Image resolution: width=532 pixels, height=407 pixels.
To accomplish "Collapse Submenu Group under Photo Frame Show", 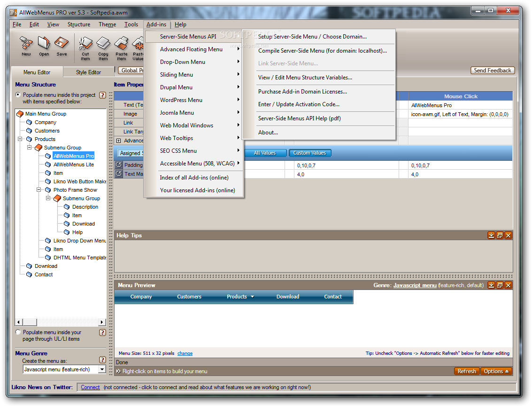I will pyautogui.click(x=48, y=198).
